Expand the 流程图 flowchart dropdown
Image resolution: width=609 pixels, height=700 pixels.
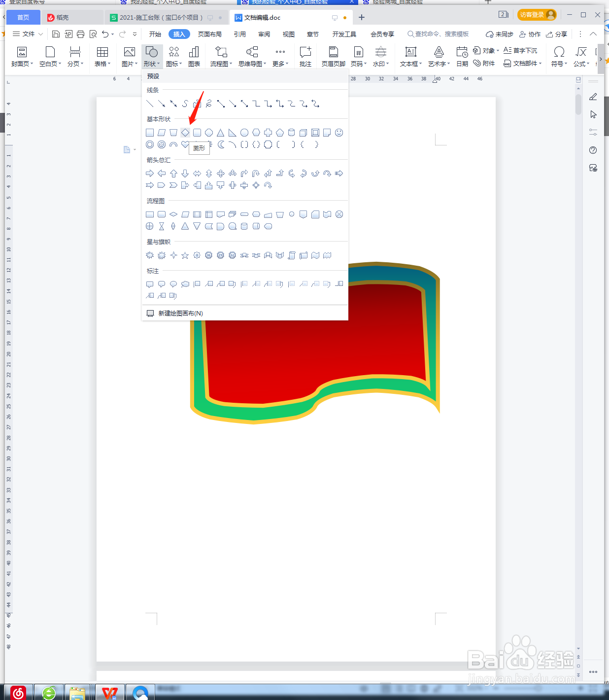click(221, 57)
